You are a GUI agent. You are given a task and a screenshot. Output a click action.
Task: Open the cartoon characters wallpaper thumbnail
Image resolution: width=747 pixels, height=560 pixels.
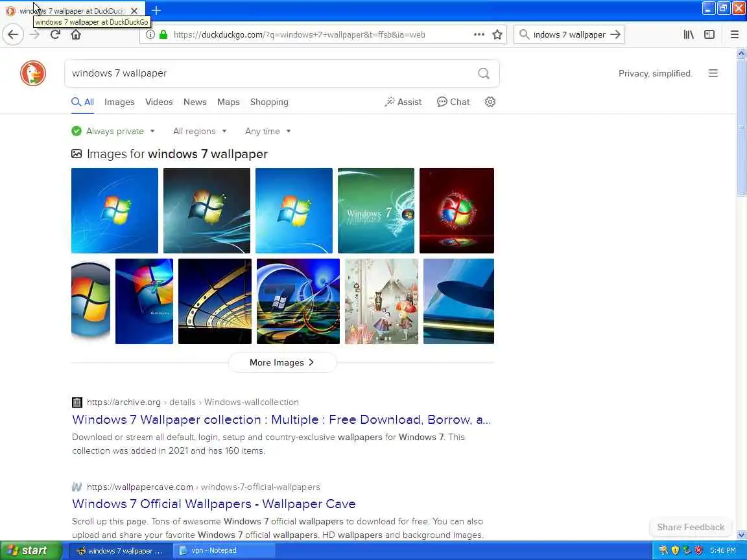(x=381, y=301)
